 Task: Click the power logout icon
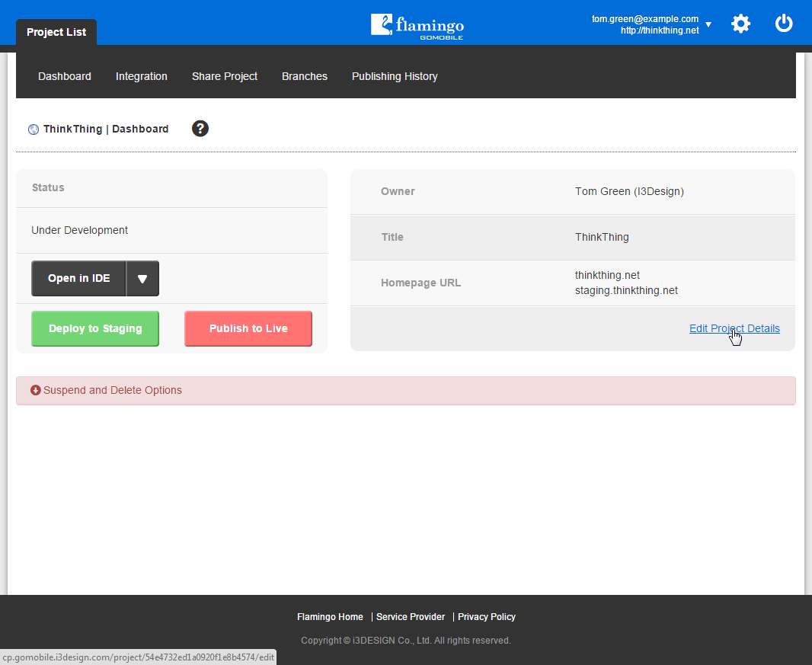click(x=784, y=24)
